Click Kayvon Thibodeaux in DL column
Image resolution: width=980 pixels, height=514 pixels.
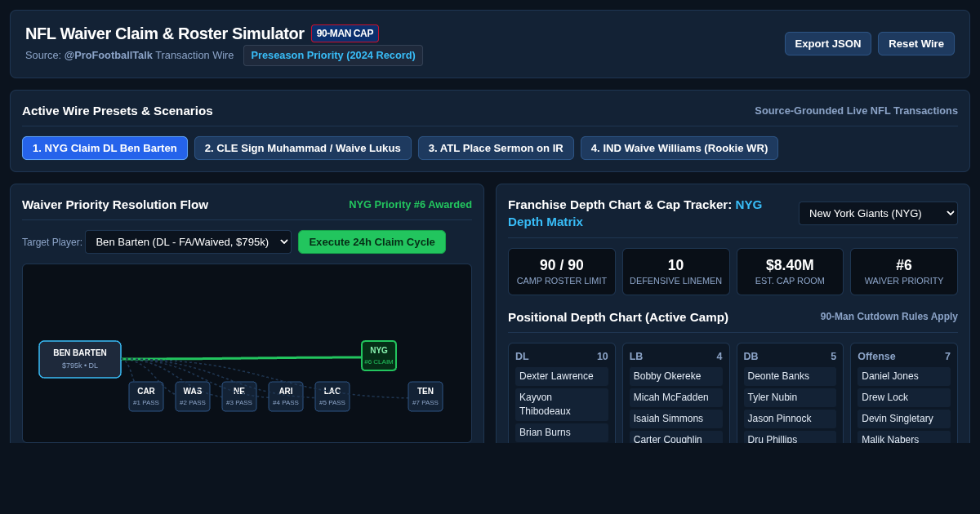(x=562, y=405)
